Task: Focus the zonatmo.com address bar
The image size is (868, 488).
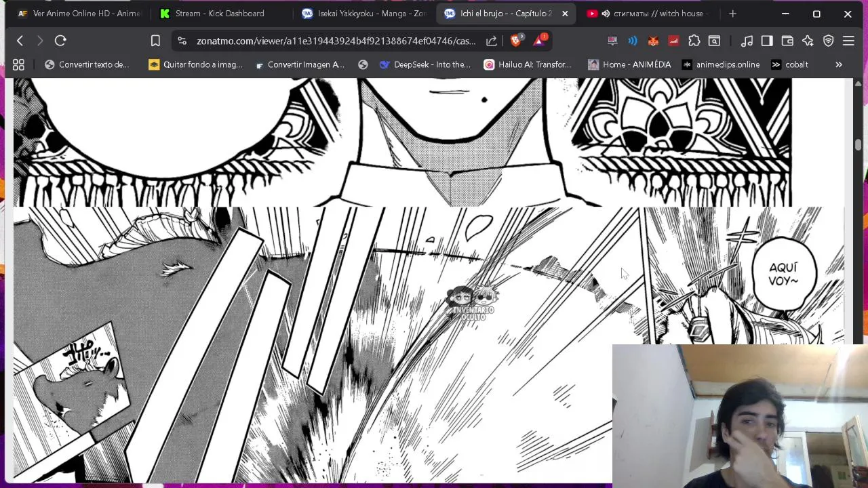Action: 336,41
